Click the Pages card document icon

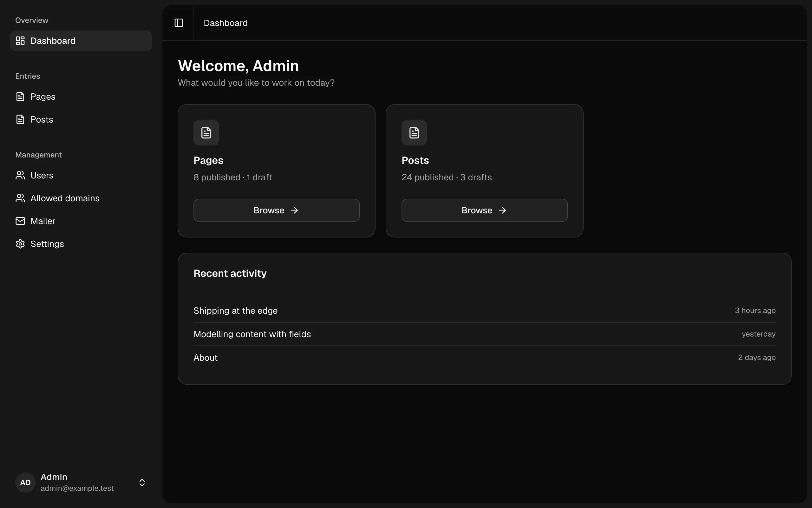tap(206, 133)
